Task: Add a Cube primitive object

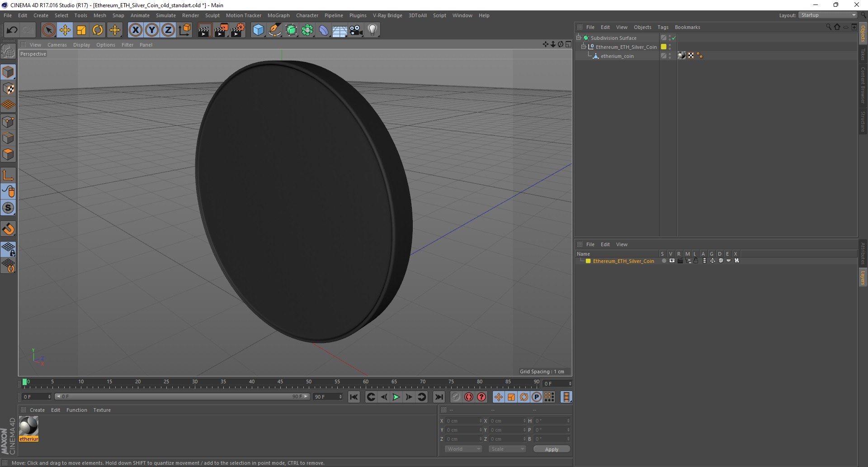Action: 258,30
